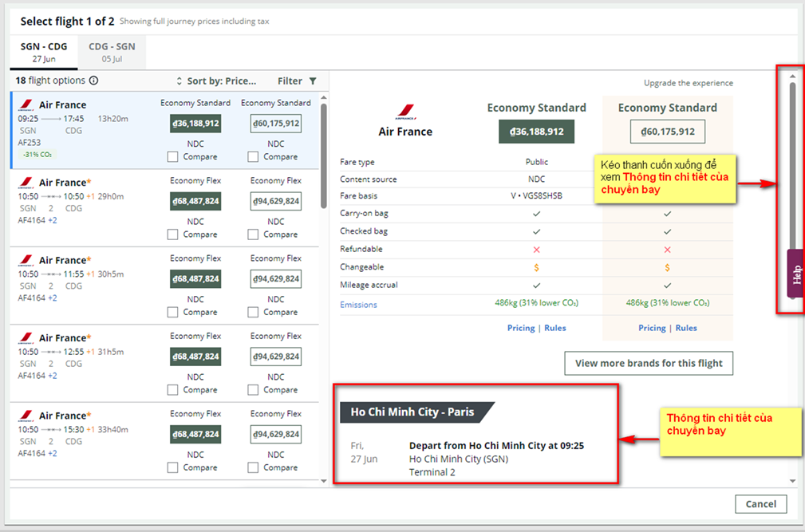Screen dimensions: 805x532
Task: Open Rules link under second Economy Standard
Action: tap(686, 328)
